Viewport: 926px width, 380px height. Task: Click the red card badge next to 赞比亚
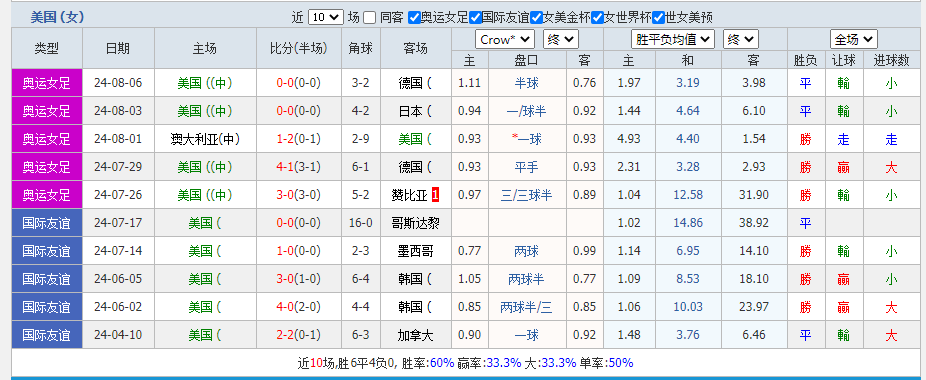[x=435, y=194]
